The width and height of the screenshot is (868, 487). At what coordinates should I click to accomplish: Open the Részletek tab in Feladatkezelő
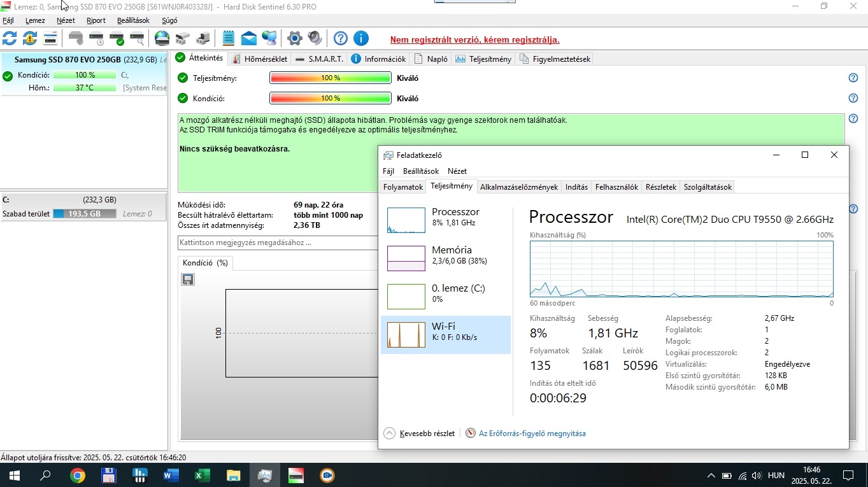coord(660,187)
